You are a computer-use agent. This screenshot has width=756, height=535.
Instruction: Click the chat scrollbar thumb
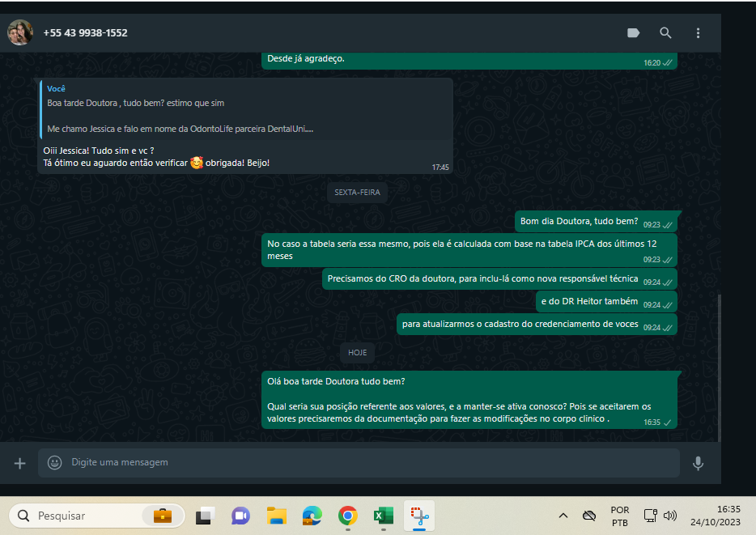point(720,367)
